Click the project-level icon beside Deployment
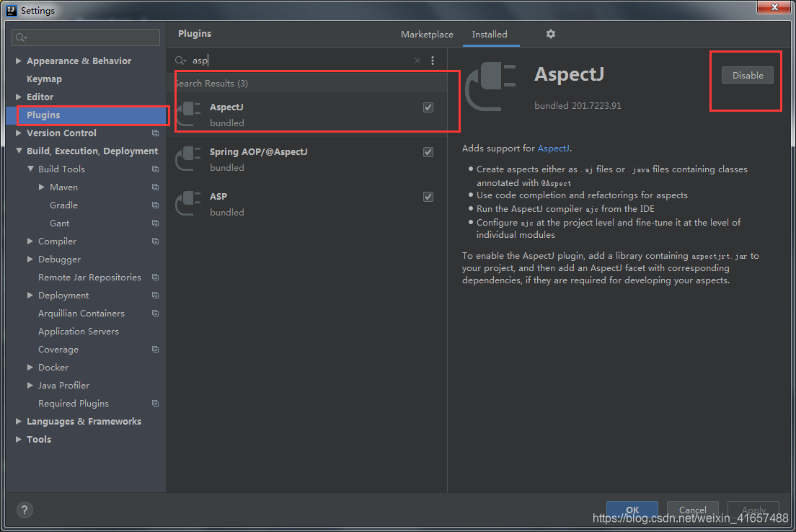796x532 pixels. point(155,296)
